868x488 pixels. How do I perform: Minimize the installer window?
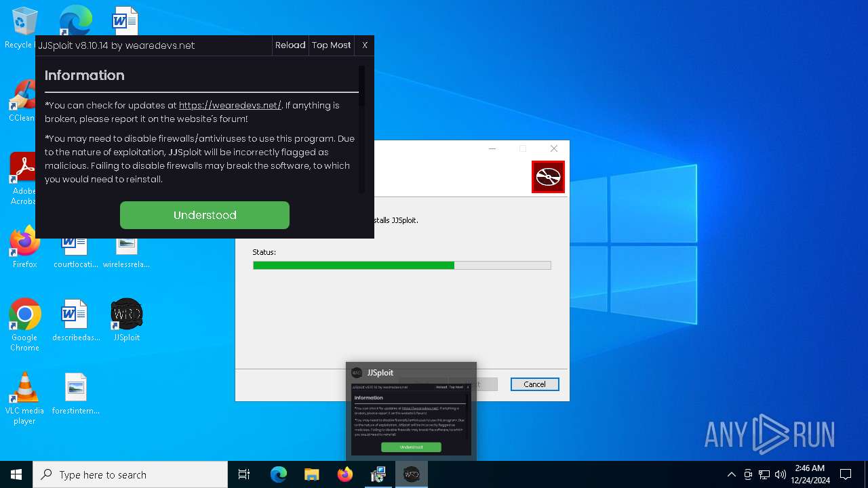point(492,148)
